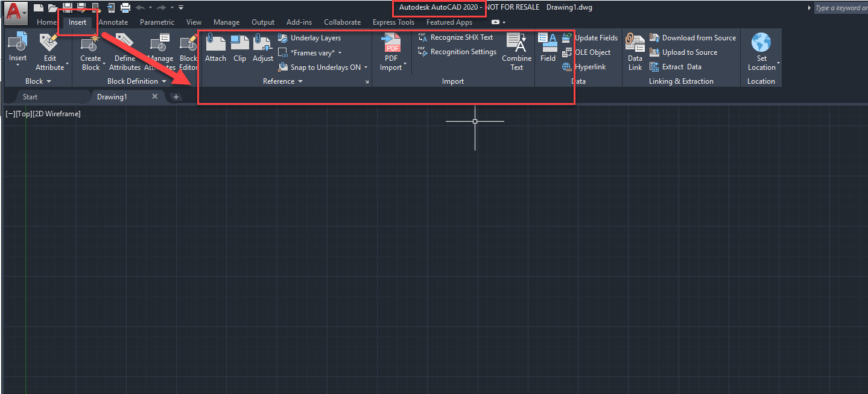Expand the Reference panel

[300, 81]
